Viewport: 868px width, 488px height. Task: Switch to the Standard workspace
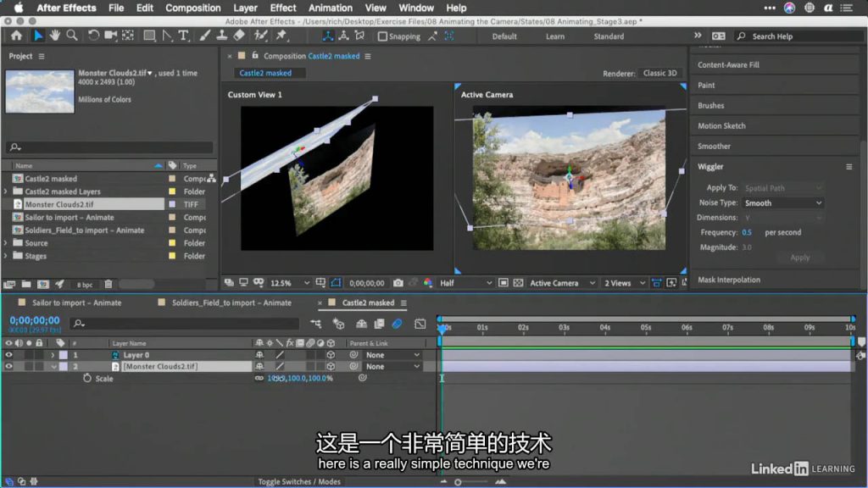point(609,36)
